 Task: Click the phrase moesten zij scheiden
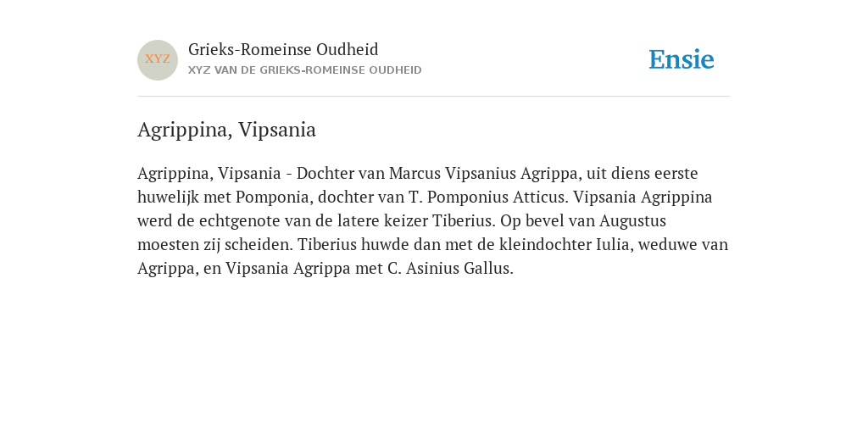pos(214,245)
